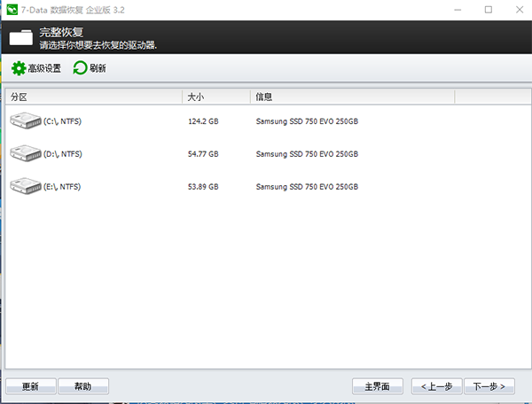The image size is (532, 404).
Task: Click the folder icon in the header banner
Action: coord(21,37)
